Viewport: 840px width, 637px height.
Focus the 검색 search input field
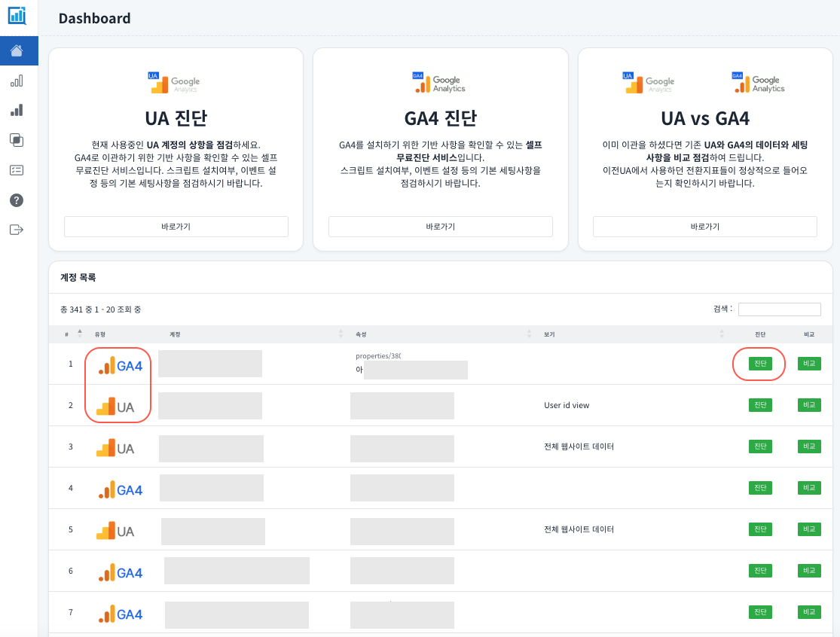(780, 309)
